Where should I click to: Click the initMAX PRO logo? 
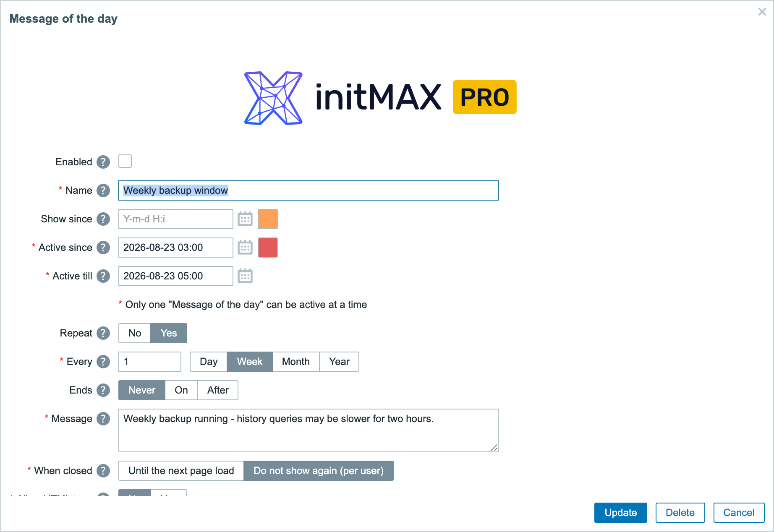point(380,98)
